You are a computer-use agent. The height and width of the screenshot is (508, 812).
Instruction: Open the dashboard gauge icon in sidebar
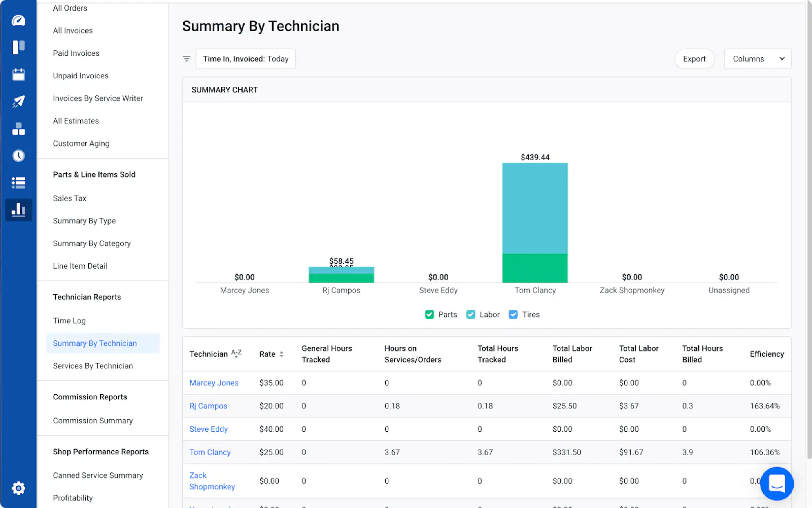tap(18, 20)
